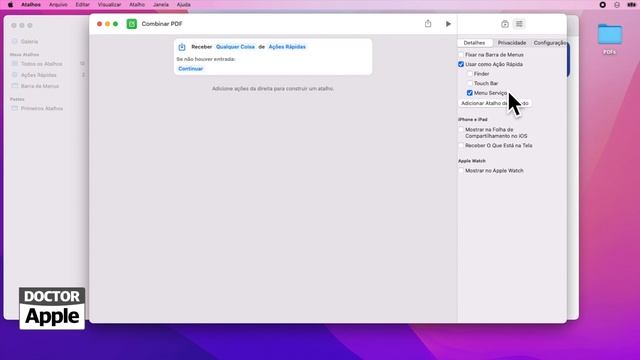640x360 pixels.
Task: Change the Ações Rápidas source
Action: pyautogui.click(x=287, y=47)
